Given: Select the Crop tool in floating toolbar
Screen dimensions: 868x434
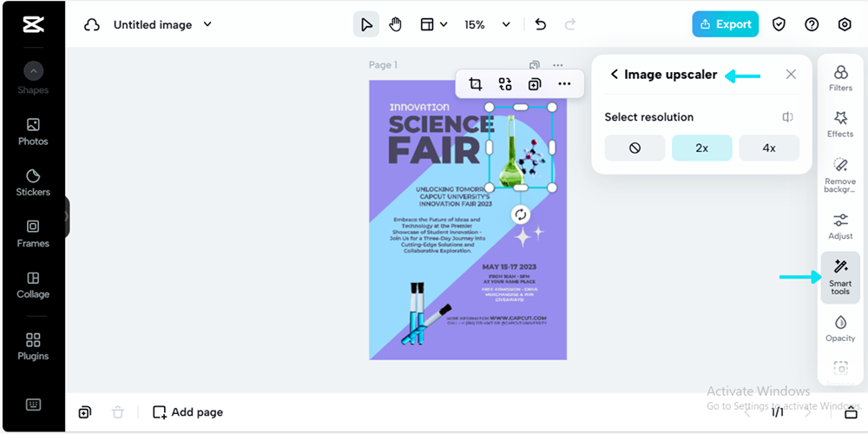Looking at the screenshot, I should [475, 84].
